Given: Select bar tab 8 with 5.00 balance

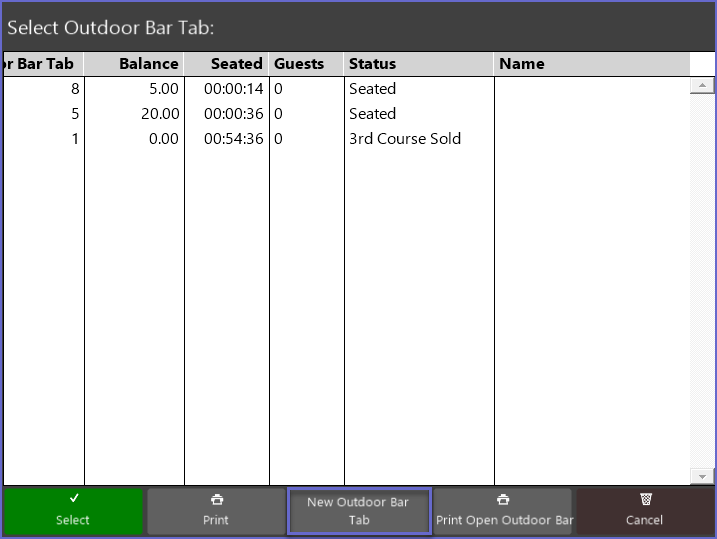Looking at the screenshot, I should coord(300,89).
